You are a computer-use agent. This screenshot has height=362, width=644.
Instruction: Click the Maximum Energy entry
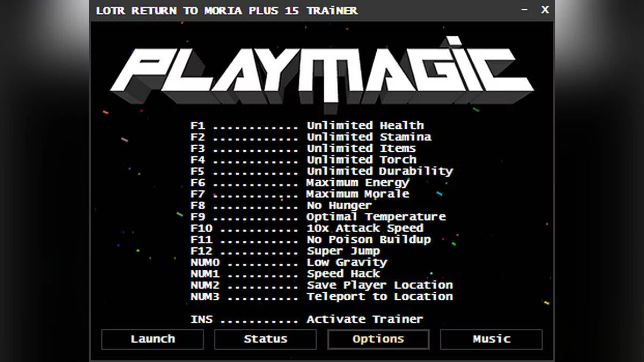coord(357,183)
